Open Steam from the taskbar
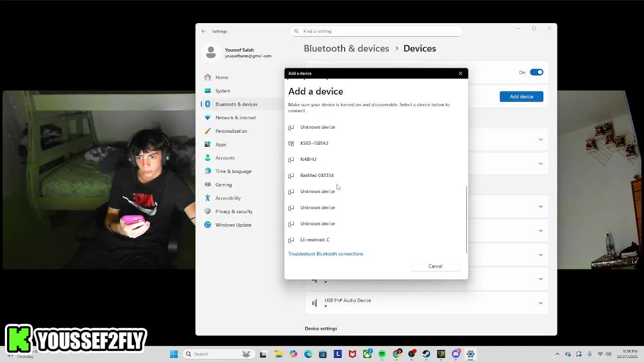The image size is (644, 362). [x=426, y=354]
